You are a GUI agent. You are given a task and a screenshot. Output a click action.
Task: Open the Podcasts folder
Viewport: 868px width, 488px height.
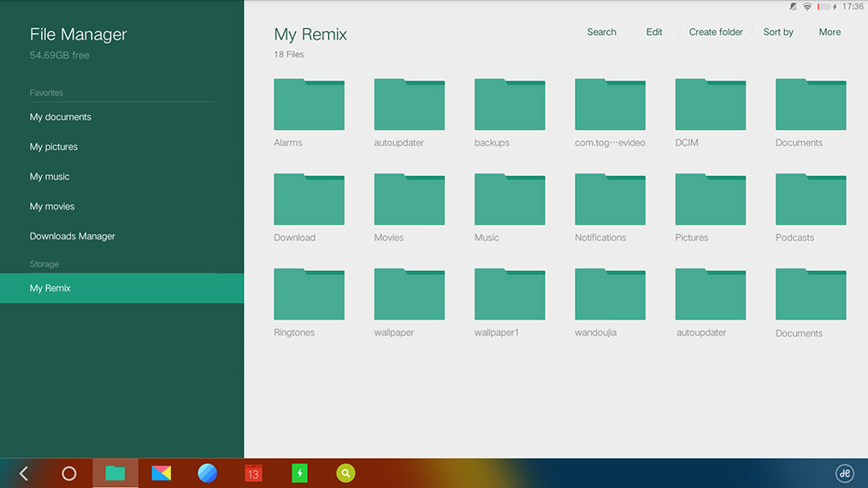pyautogui.click(x=811, y=199)
